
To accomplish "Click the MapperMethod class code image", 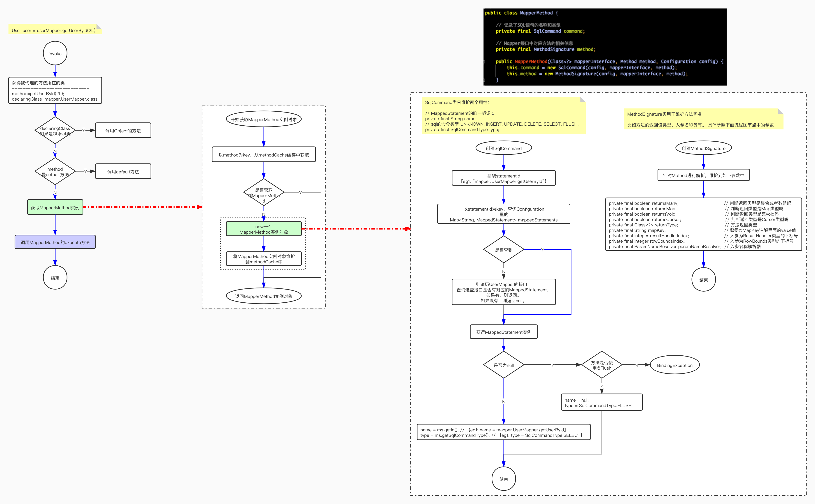I will (x=605, y=47).
